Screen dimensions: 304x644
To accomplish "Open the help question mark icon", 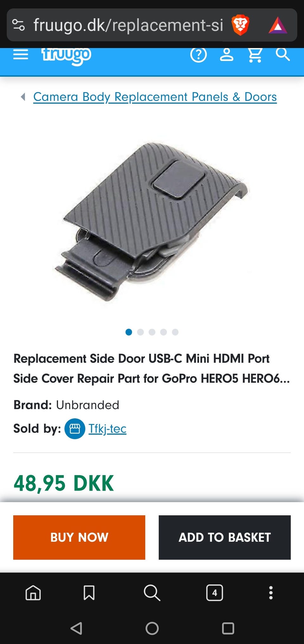I will (199, 55).
